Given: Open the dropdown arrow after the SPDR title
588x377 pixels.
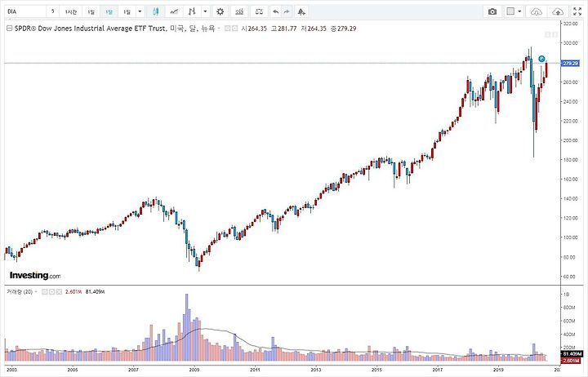Looking at the screenshot, I should (219, 29).
